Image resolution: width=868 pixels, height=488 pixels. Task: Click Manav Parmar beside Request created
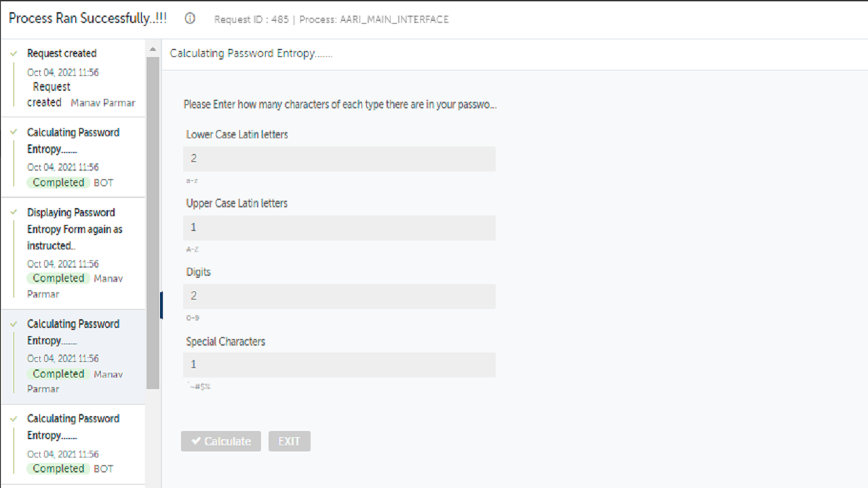click(x=103, y=103)
